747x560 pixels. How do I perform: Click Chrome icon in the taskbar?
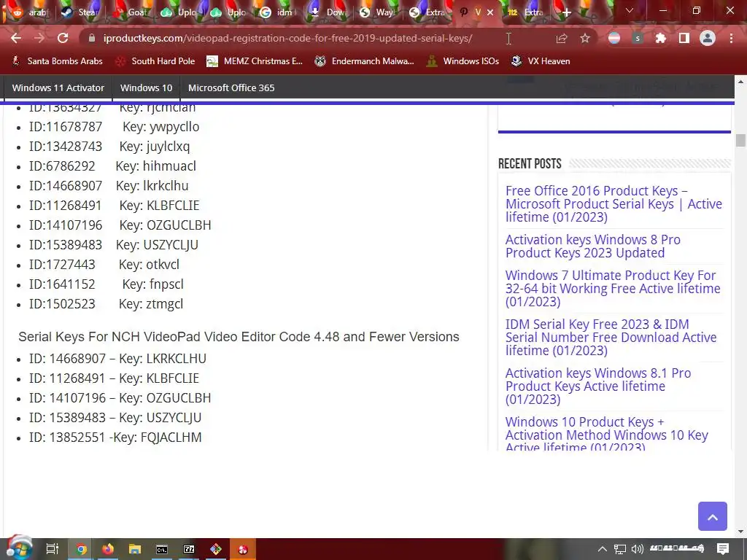coord(82,549)
